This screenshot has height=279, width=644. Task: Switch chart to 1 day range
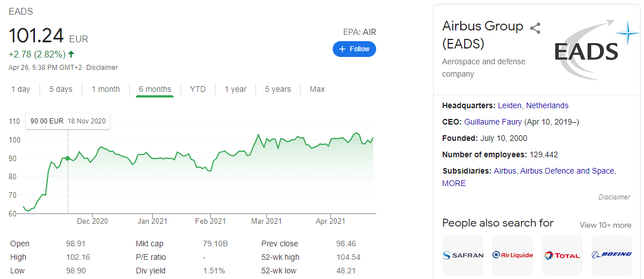coord(20,89)
